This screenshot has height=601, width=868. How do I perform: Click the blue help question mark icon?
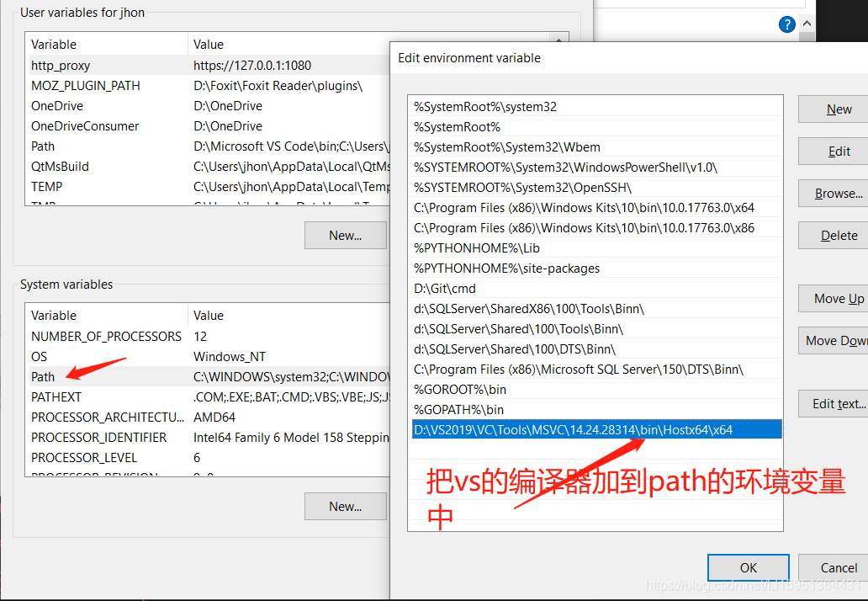786,24
